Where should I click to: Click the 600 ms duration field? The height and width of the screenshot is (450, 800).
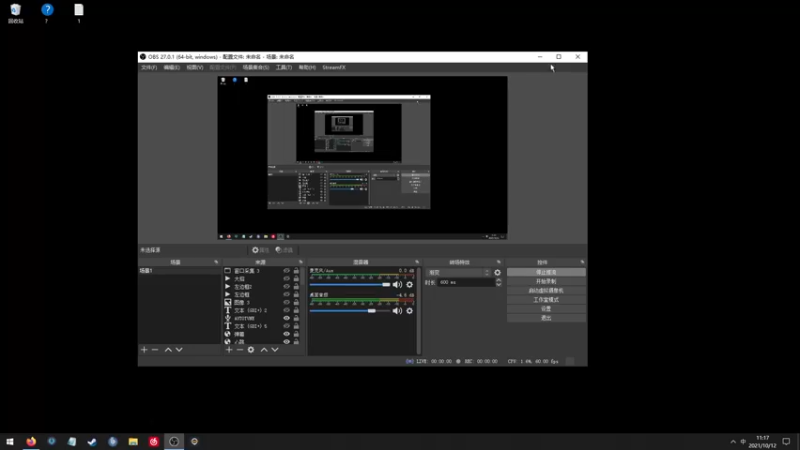click(466, 282)
